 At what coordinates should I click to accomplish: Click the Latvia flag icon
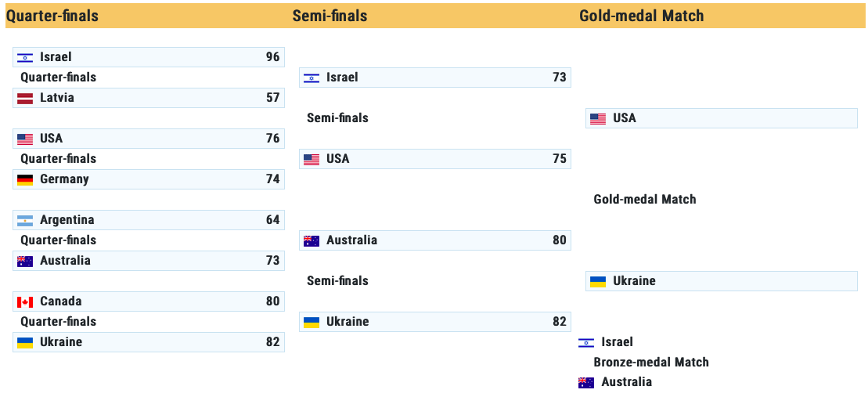tap(25, 98)
